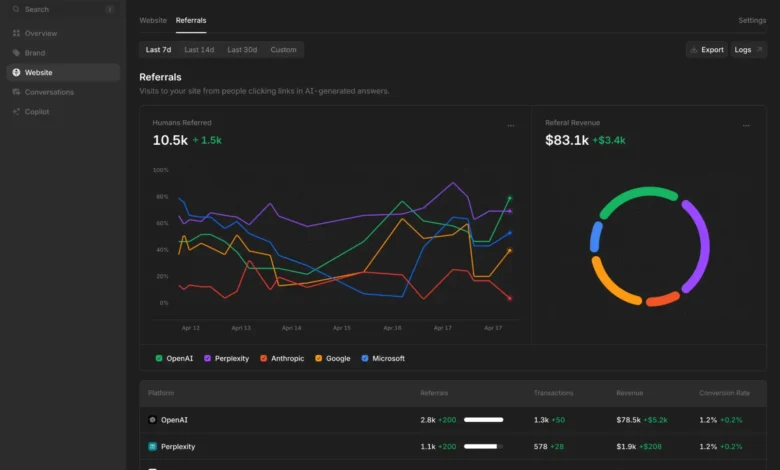Click the Brand tag icon in sidebar
The height and width of the screenshot is (470, 780).
[16, 53]
